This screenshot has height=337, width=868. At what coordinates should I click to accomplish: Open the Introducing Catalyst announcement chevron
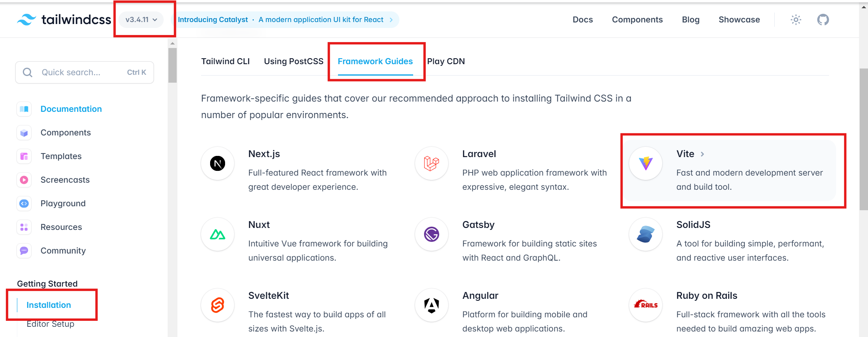[391, 20]
